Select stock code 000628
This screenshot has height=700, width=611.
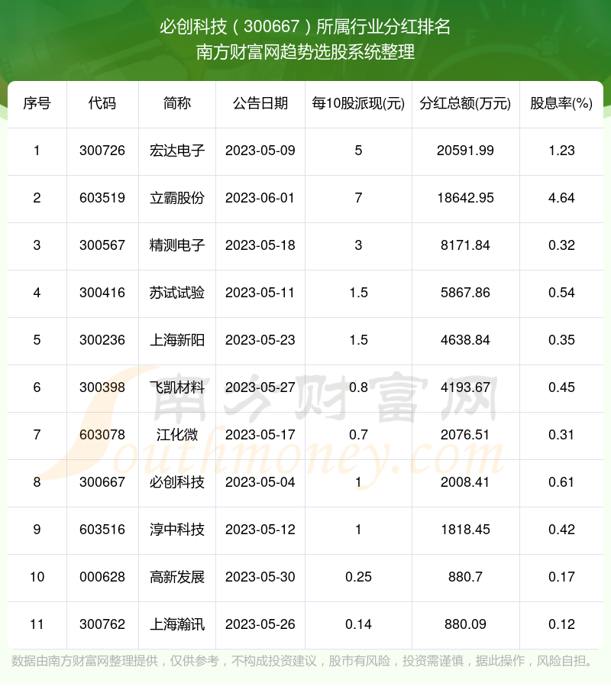pos(102,577)
